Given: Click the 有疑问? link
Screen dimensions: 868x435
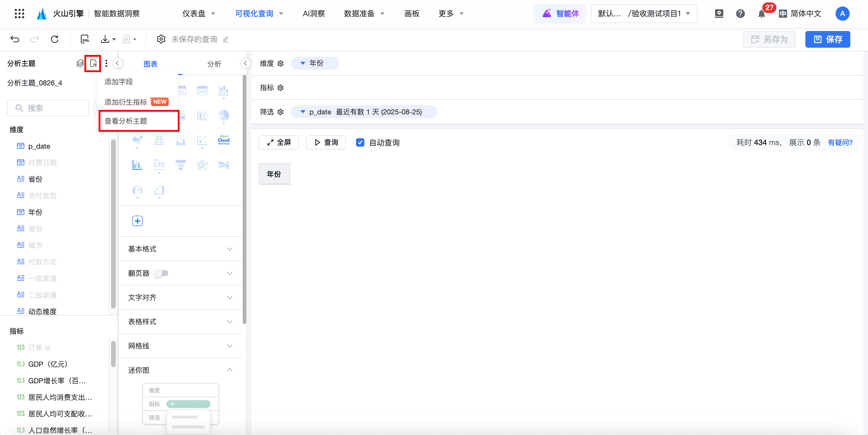Looking at the screenshot, I should coord(840,143).
